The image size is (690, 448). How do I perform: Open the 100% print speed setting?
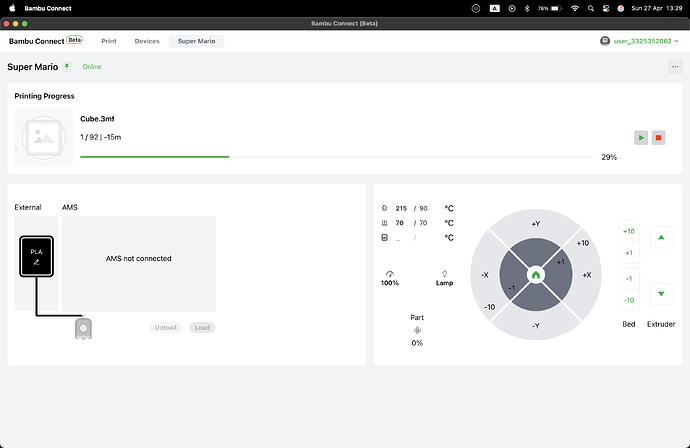coord(389,278)
